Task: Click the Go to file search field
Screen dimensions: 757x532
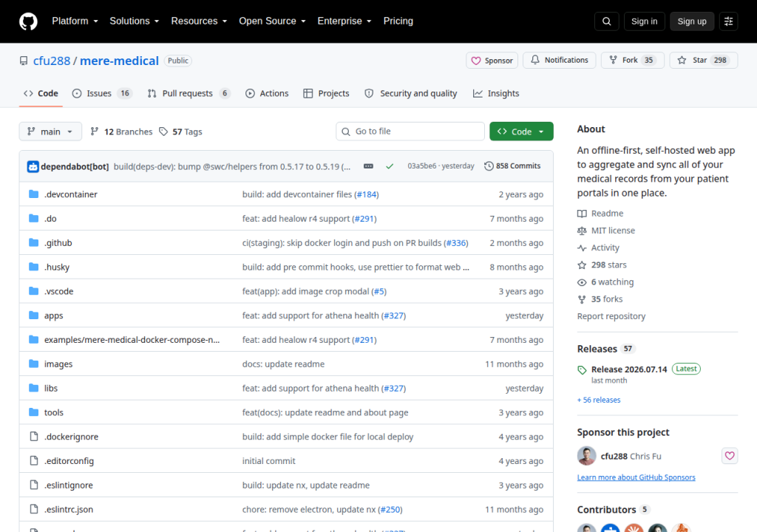Action: (410, 132)
